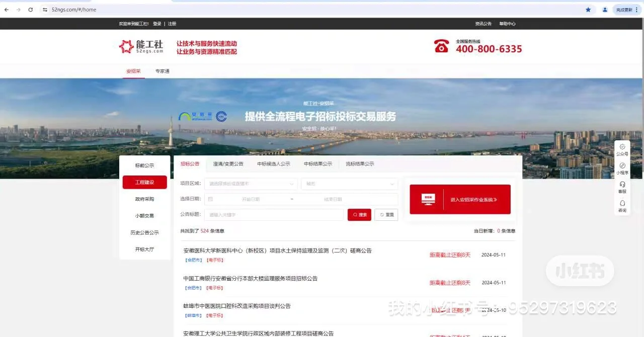Click the monitor icon inside 进入安招采作业系统
The width and height of the screenshot is (644, 337).
coord(428,199)
